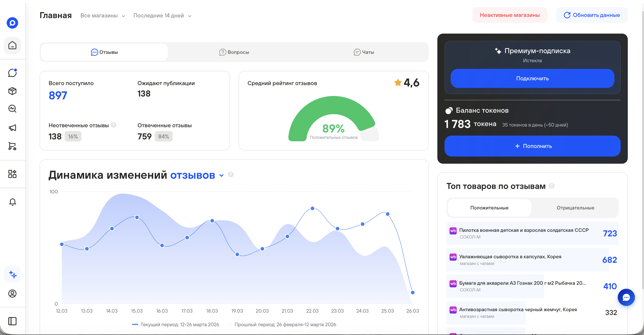
Task: Open the Последние 14 дней period dropdown
Action: pyautogui.click(x=162, y=15)
